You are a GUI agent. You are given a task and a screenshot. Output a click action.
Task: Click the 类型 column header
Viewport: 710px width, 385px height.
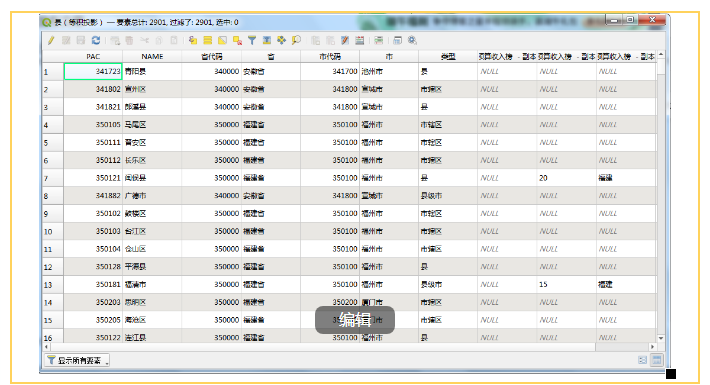(x=448, y=57)
